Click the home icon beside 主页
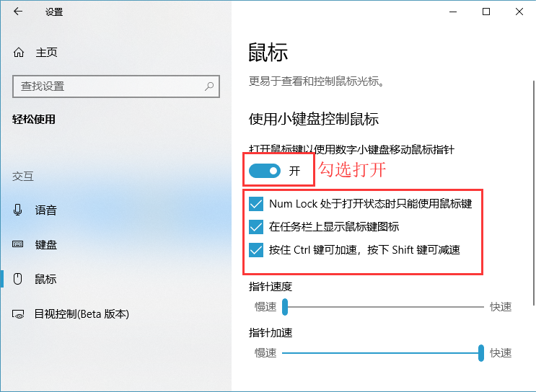Screen dimensions: 536x392 tap(19, 53)
